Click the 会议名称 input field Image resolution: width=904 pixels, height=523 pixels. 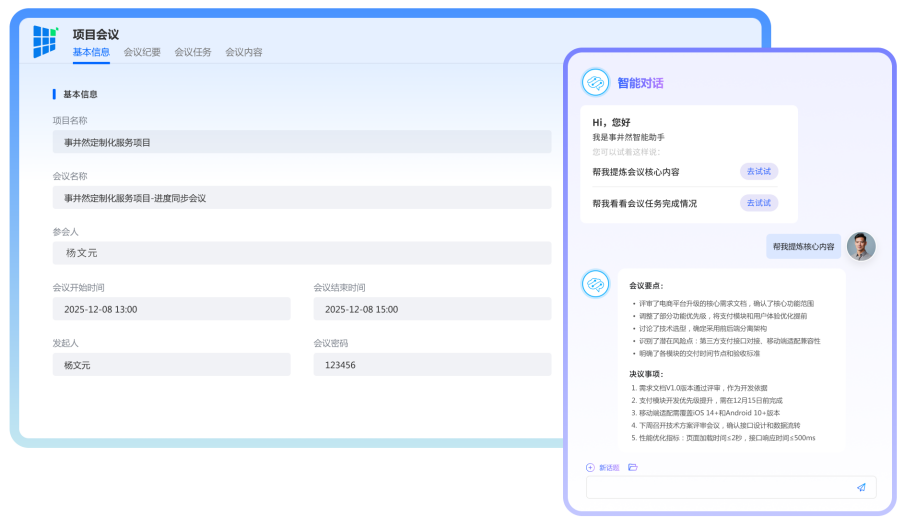click(302, 197)
